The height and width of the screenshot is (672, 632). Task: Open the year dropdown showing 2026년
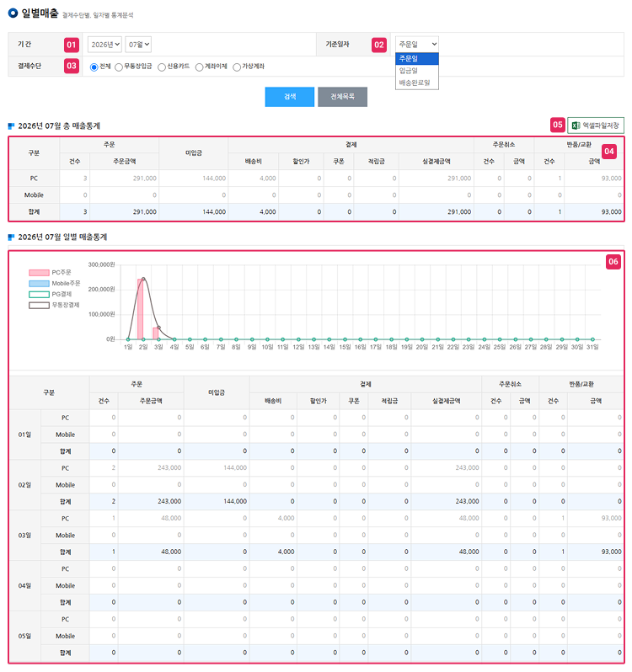tap(104, 45)
